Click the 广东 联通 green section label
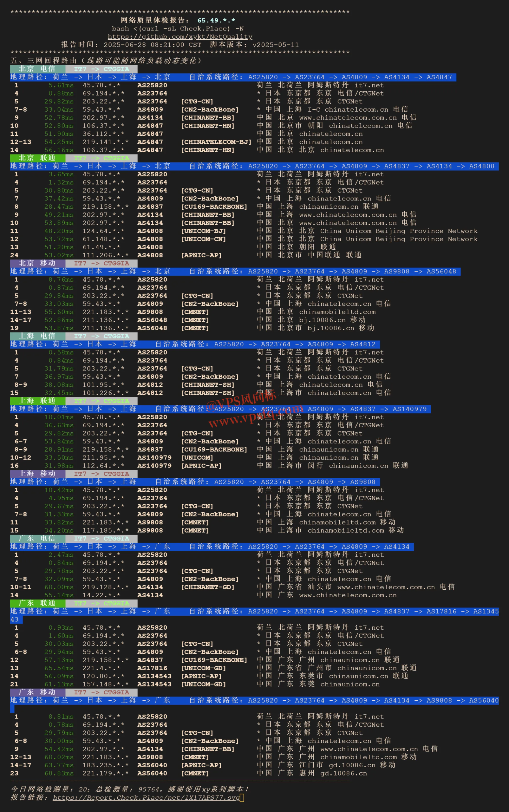Image resolution: width=509 pixels, height=812 pixels. pyautogui.click(x=38, y=603)
